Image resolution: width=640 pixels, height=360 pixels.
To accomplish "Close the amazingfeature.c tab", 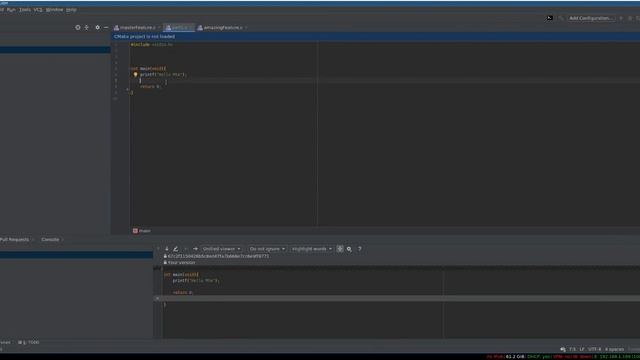I will tap(246, 28).
